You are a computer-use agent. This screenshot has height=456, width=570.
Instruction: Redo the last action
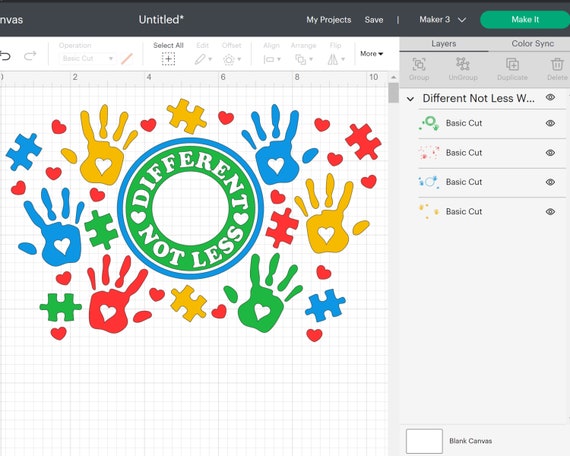(x=30, y=56)
